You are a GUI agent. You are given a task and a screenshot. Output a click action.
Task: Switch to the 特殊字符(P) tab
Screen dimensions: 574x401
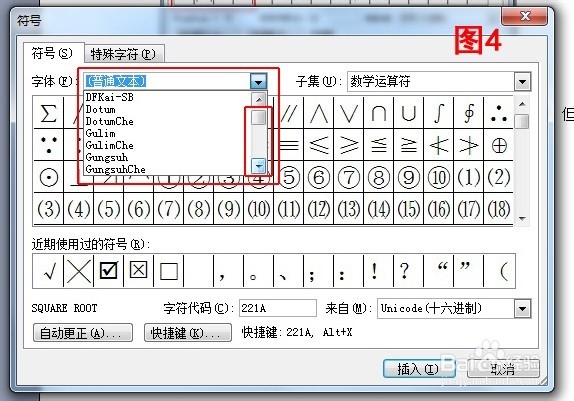click(x=123, y=55)
